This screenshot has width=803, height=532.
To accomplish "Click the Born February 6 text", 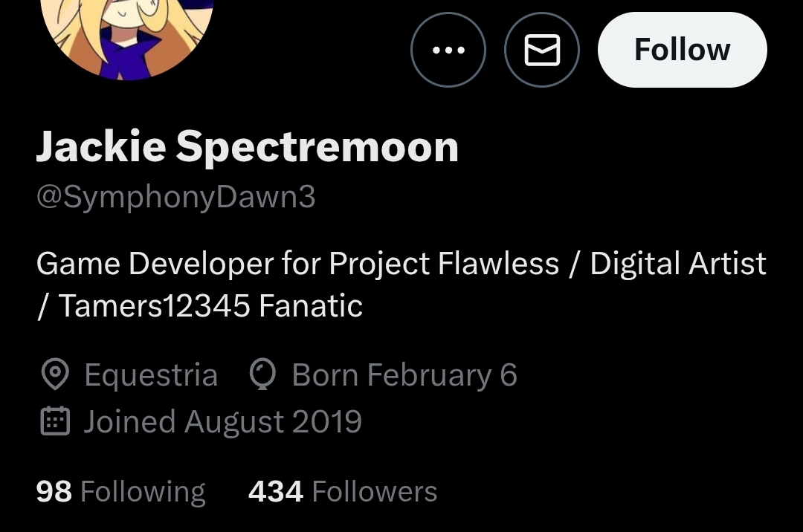I will (x=404, y=375).
